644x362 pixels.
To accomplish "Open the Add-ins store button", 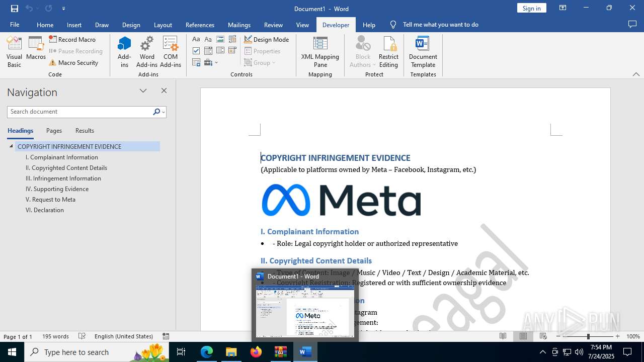I will tap(124, 52).
